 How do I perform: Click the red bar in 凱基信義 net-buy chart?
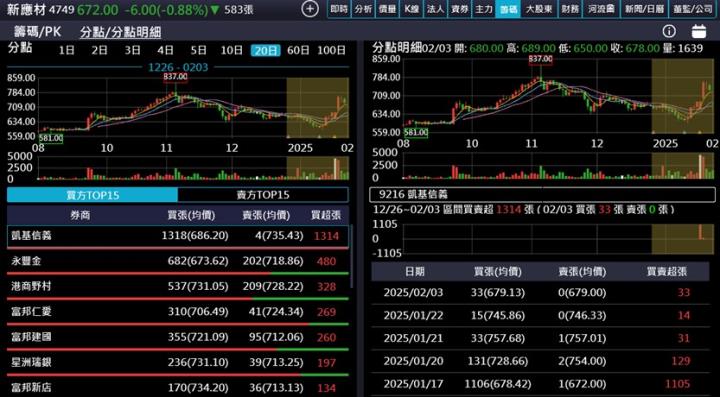coord(701,232)
